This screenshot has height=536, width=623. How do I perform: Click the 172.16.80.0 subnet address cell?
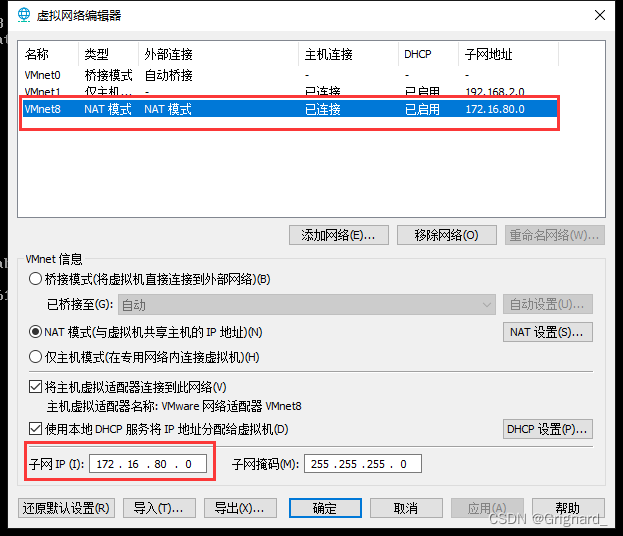point(495,109)
